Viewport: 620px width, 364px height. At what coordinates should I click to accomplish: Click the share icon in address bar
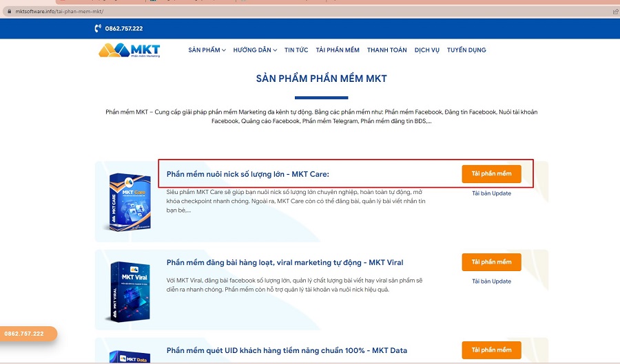[615, 12]
